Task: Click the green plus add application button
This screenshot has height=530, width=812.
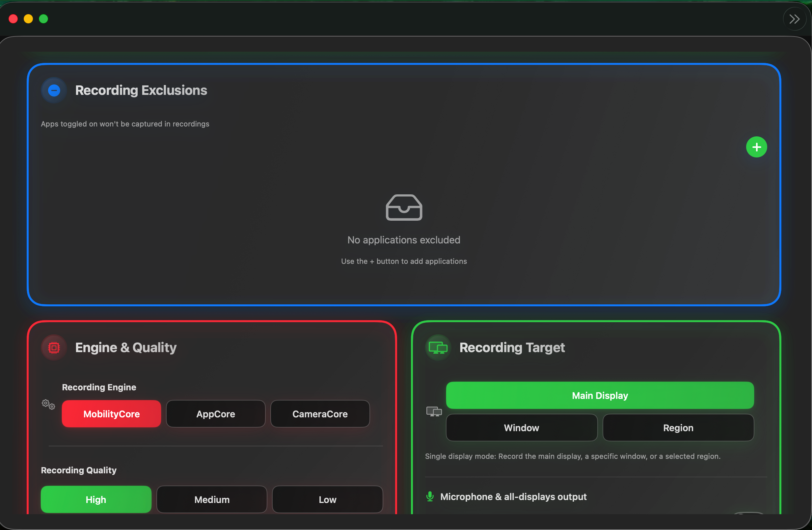Action: [x=756, y=147]
